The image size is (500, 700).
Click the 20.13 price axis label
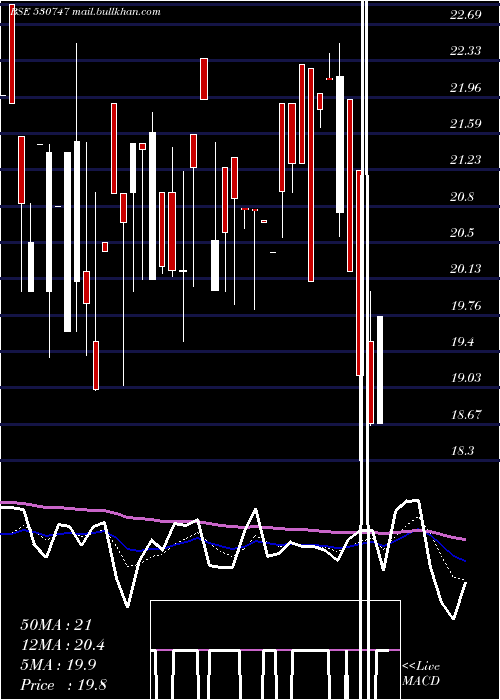pos(466,269)
